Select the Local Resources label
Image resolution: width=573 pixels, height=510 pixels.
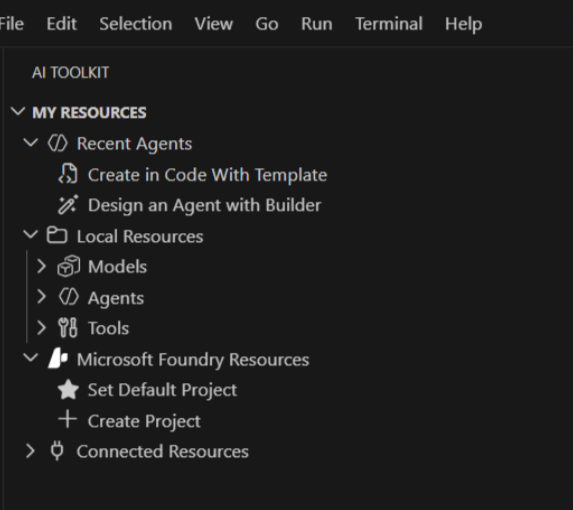pos(140,236)
